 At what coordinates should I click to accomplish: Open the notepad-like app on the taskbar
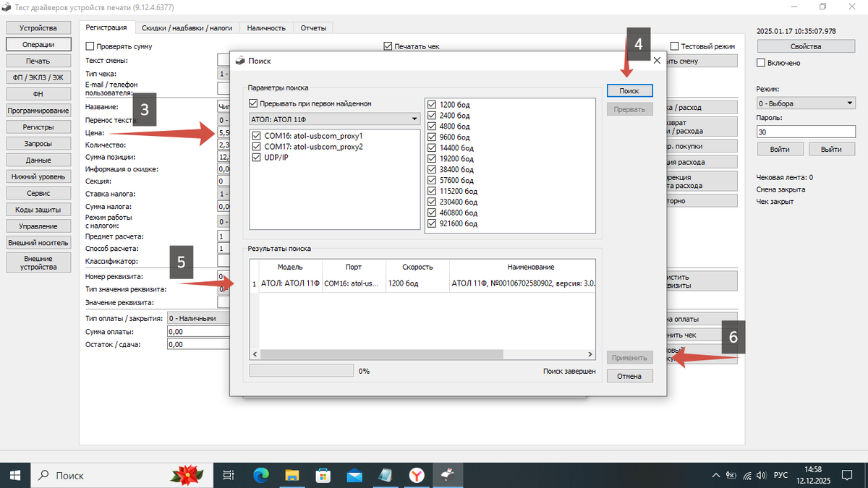[386, 475]
